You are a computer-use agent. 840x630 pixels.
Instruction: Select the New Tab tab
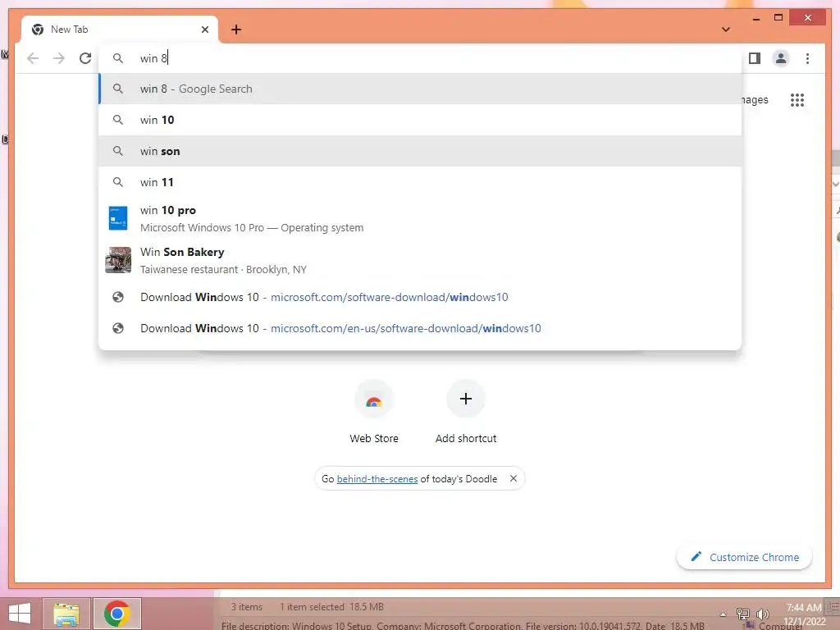(x=120, y=30)
